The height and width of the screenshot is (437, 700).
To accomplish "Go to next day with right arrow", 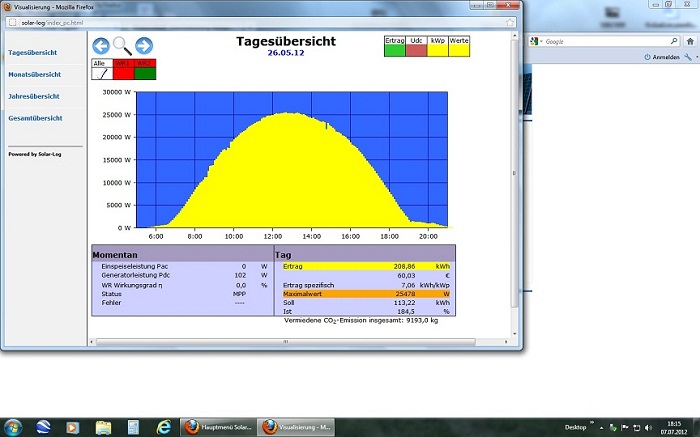I will [144, 45].
